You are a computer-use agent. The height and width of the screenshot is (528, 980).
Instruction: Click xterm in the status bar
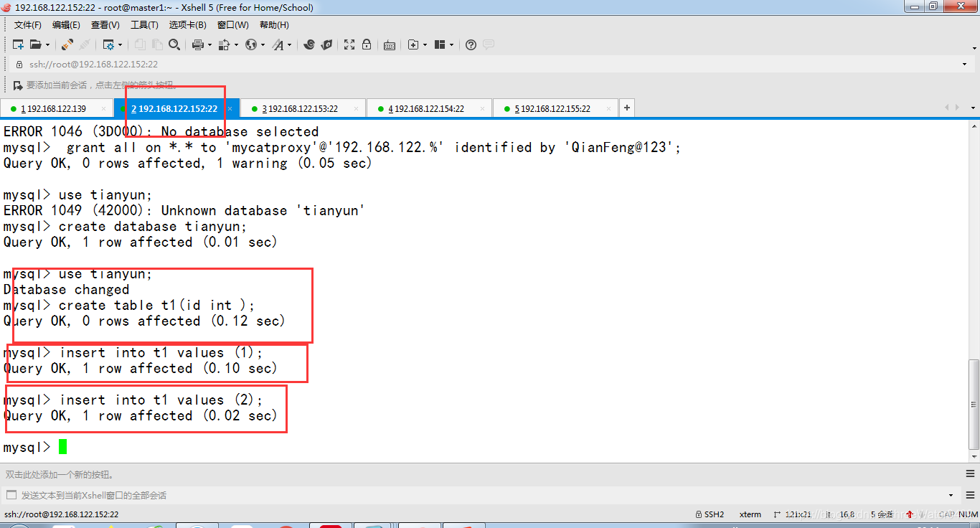[750, 514]
